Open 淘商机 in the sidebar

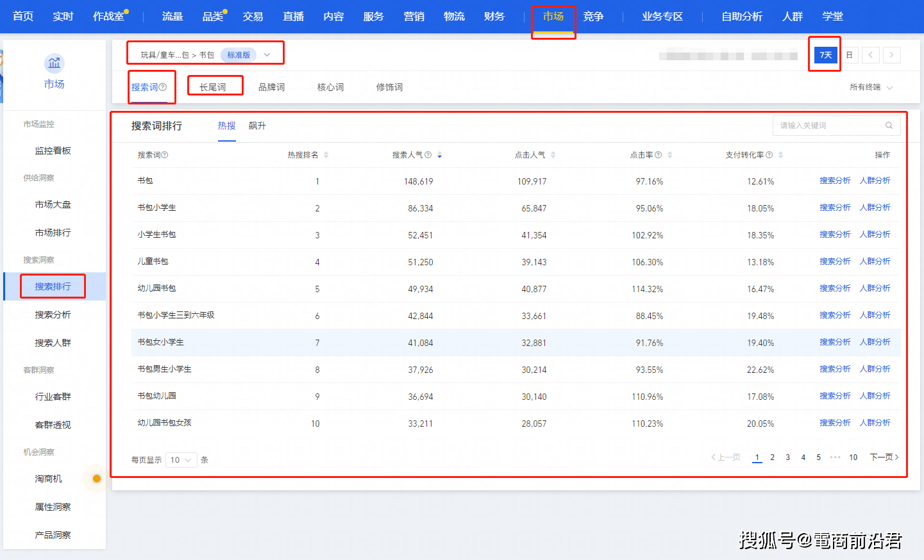point(49,479)
